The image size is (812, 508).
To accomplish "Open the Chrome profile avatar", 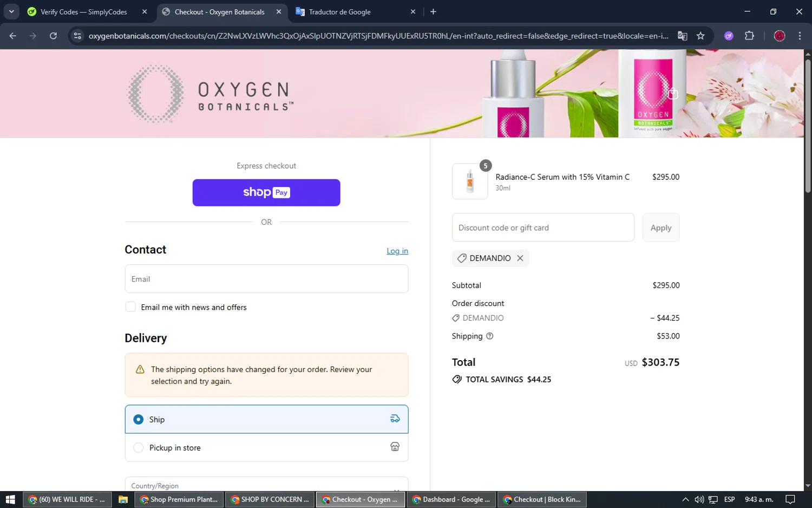I will point(780,36).
